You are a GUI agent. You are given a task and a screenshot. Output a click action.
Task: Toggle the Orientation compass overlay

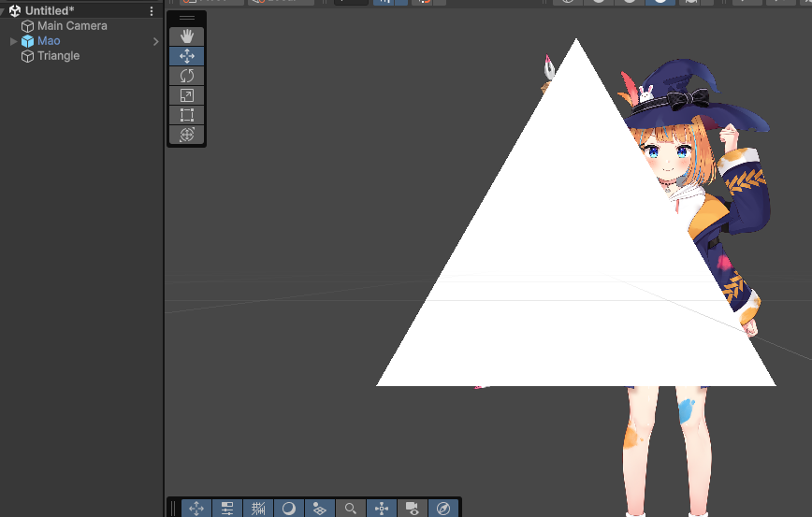click(x=442, y=508)
